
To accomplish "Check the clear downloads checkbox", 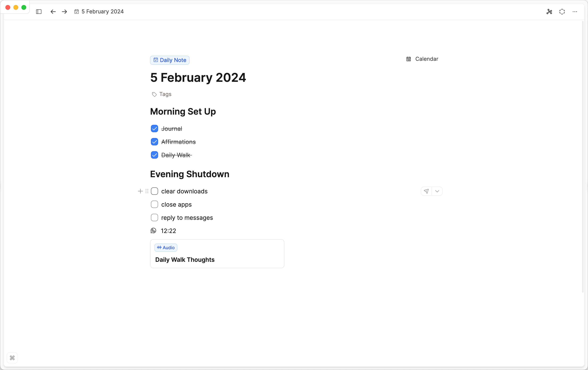I will [x=154, y=191].
